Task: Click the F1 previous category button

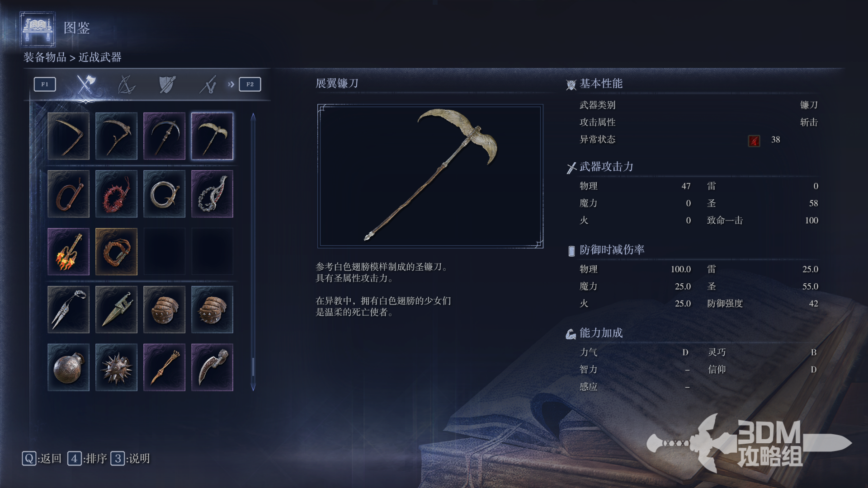Action: [x=45, y=84]
